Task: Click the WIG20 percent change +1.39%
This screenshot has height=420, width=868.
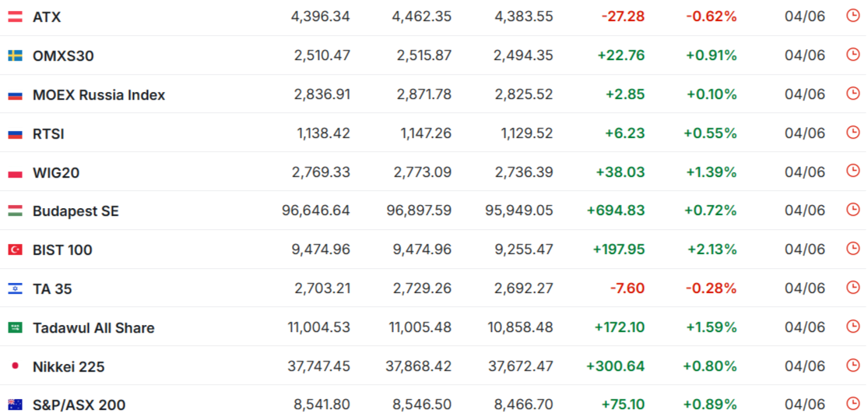Action: [712, 172]
